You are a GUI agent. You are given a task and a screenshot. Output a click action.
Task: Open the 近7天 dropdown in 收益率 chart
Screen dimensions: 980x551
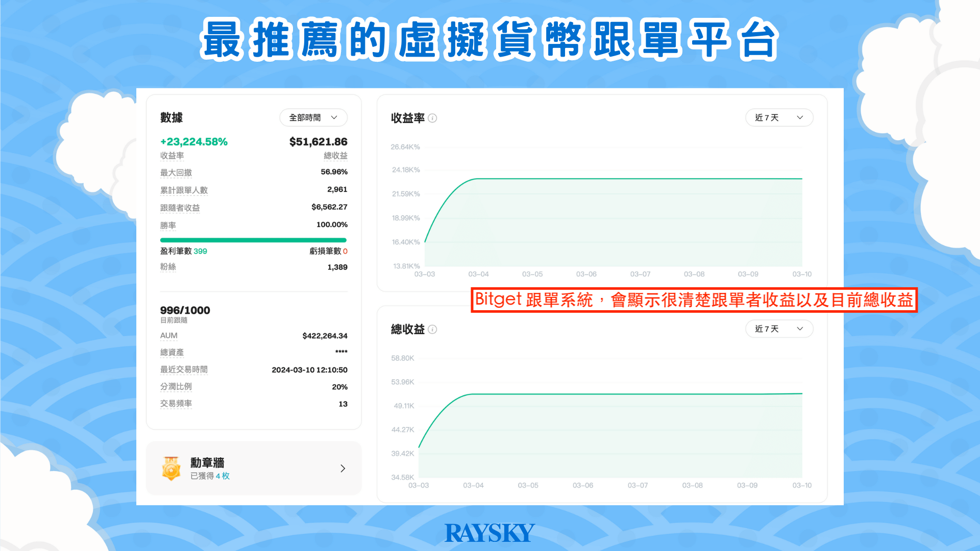point(779,117)
